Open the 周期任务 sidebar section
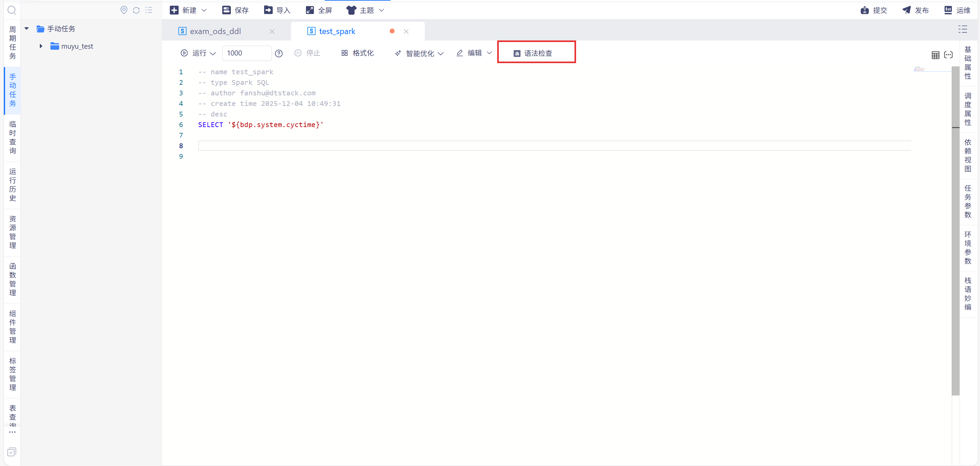 pos(13,43)
